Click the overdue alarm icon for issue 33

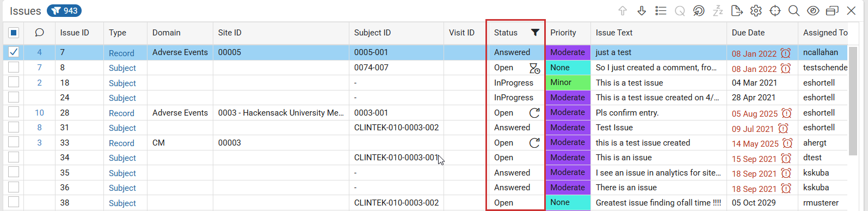pos(787,143)
